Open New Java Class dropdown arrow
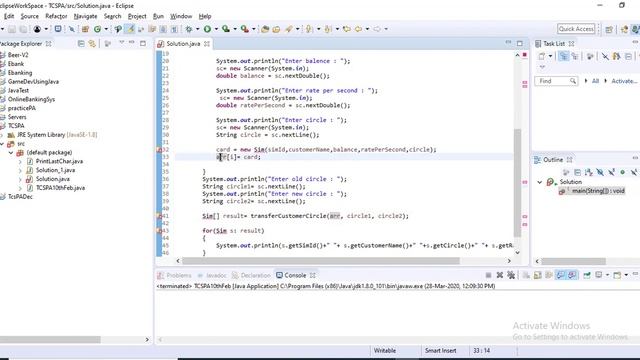The height and width of the screenshot is (360, 640). coord(106,29)
